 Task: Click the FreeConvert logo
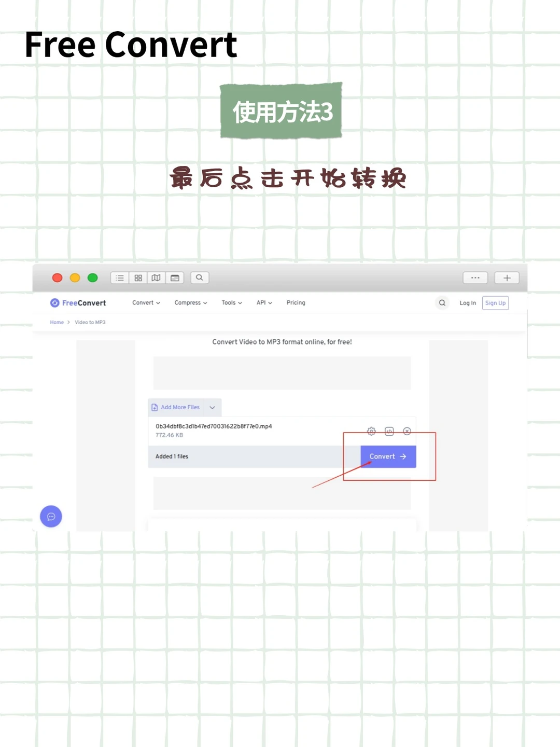(78, 303)
